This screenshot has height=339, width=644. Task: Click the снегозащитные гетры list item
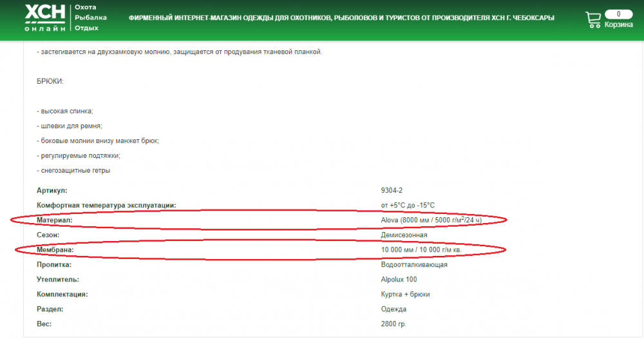pyautogui.click(x=73, y=171)
